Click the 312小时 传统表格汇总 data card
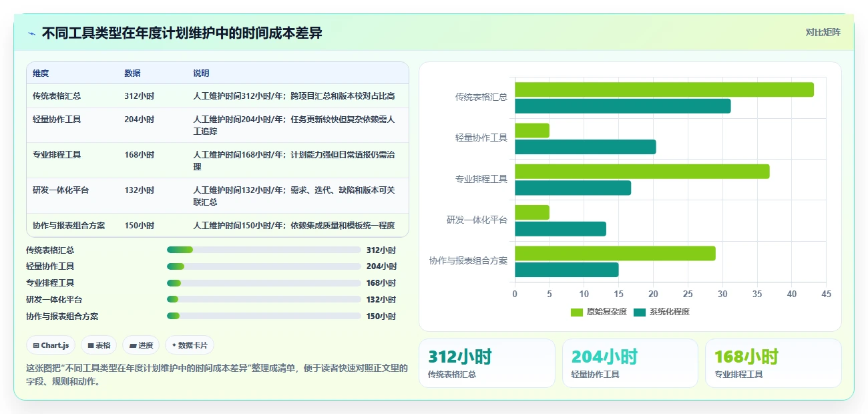The height and width of the screenshot is (414, 868). coord(487,363)
